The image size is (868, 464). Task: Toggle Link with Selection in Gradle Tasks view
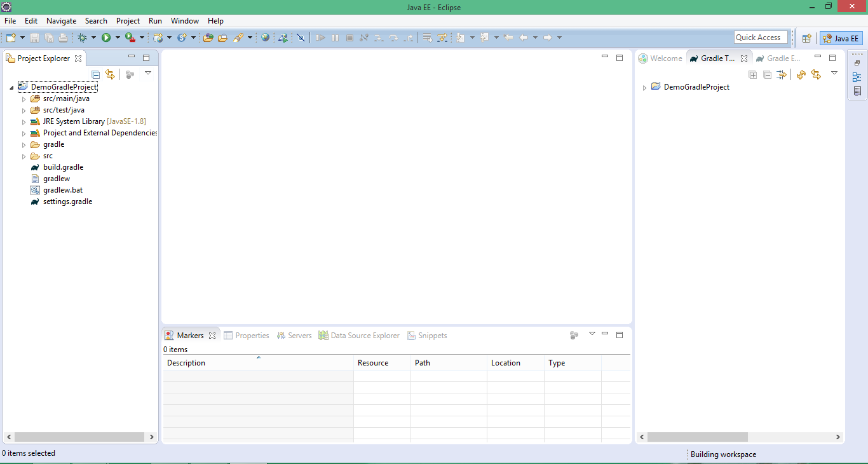point(816,74)
